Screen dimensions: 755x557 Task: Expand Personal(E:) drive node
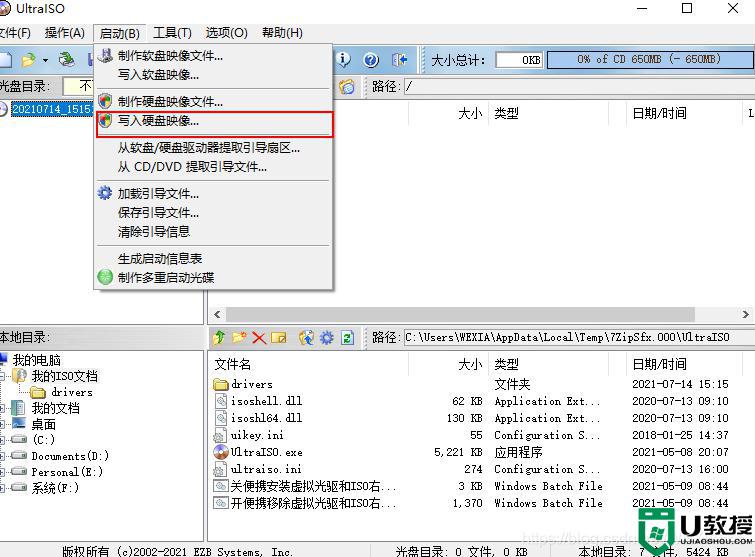pyautogui.click(x=2, y=472)
